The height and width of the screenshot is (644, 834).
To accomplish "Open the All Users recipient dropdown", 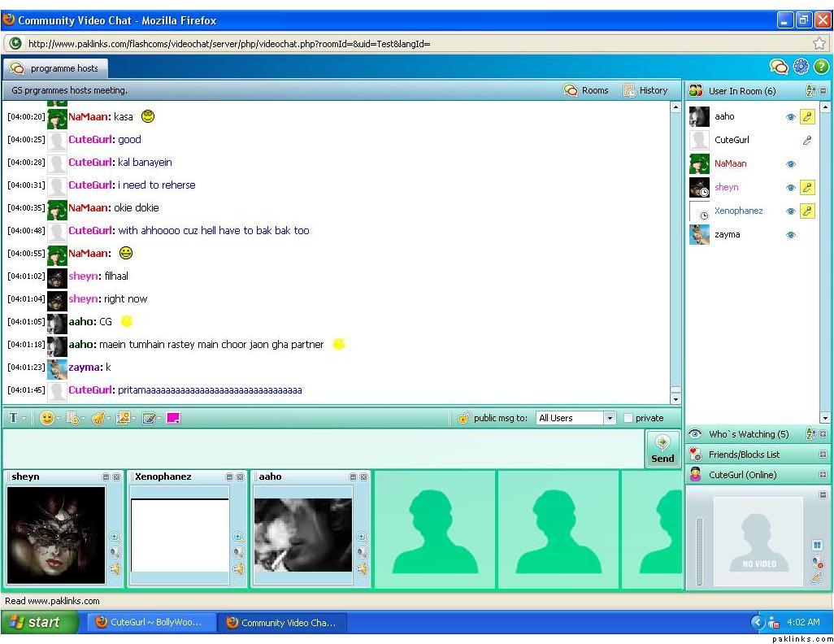I will pos(610,418).
